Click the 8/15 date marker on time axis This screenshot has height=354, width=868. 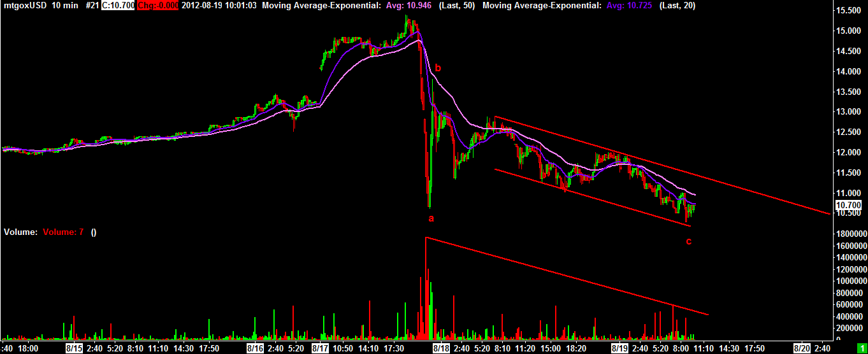74,349
